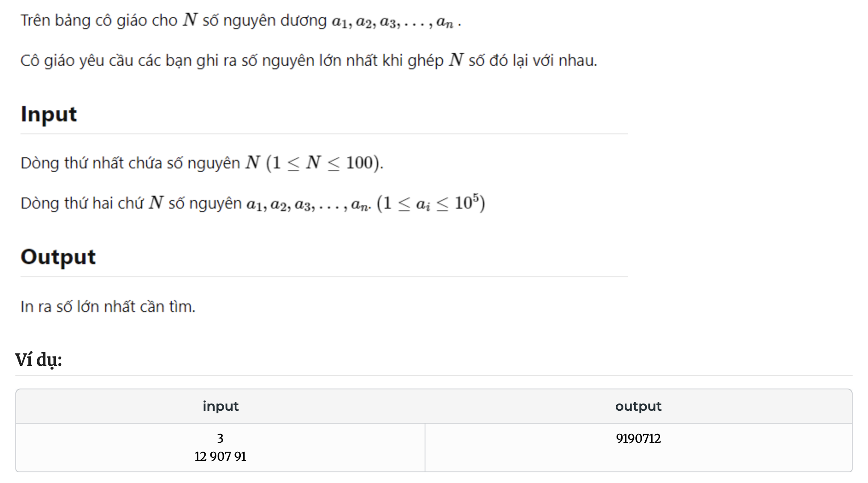Click the sentence 'In ra số lớn nhất cần tìm.'

coord(108,307)
